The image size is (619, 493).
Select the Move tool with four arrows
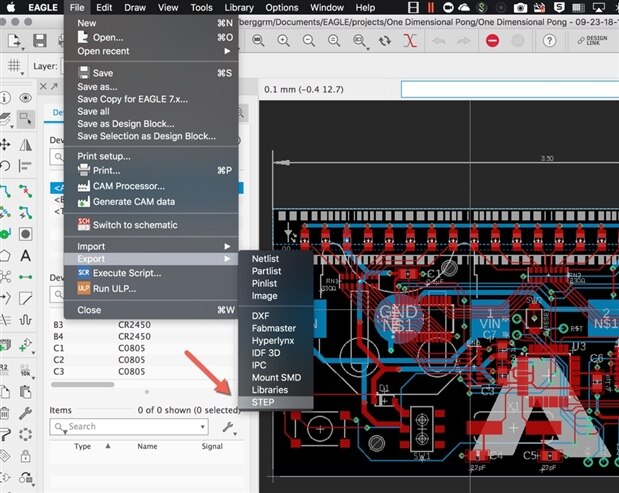(x=5, y=144)
